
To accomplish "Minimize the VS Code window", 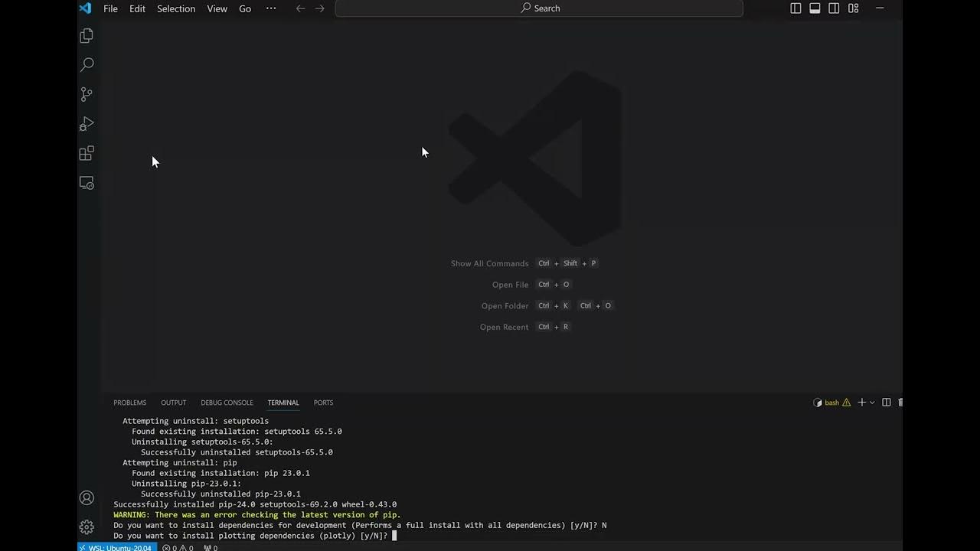I will click(880, 8).
